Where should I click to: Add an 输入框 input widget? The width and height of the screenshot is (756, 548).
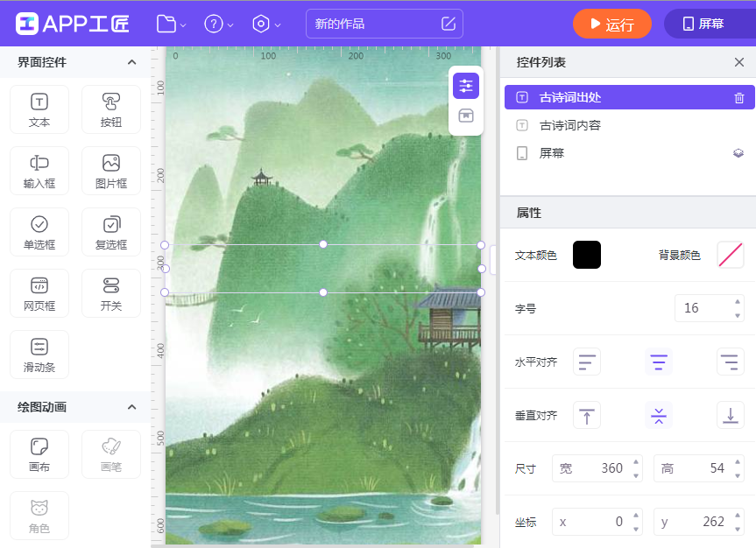[x=39, y=171]
